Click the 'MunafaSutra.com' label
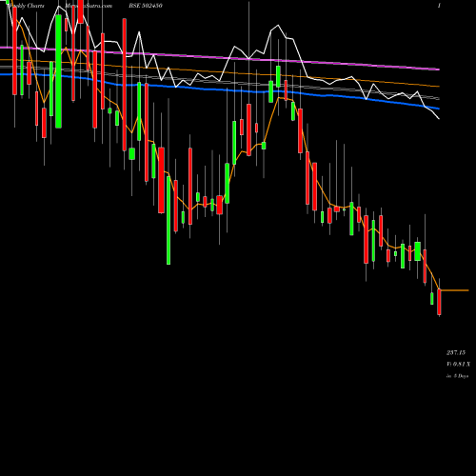This screenshot has width=476, height=476. 89,6
